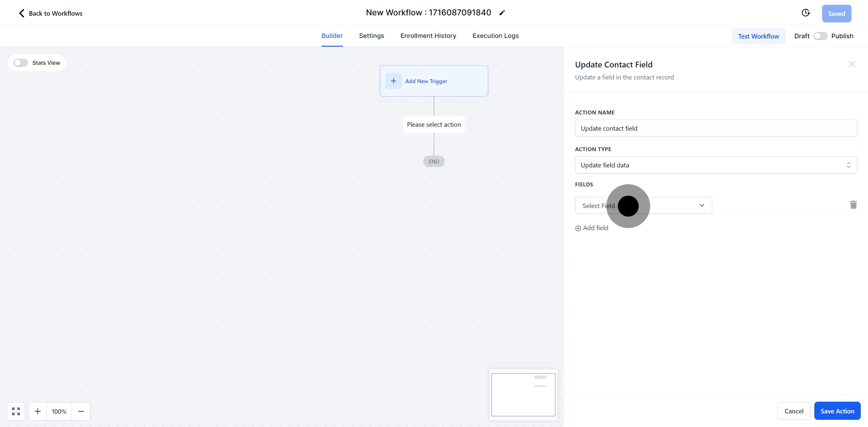Delete the field using trash icon
Image resolution: width=868 pixels, height=427 pixels.
(x=853, y=205)
